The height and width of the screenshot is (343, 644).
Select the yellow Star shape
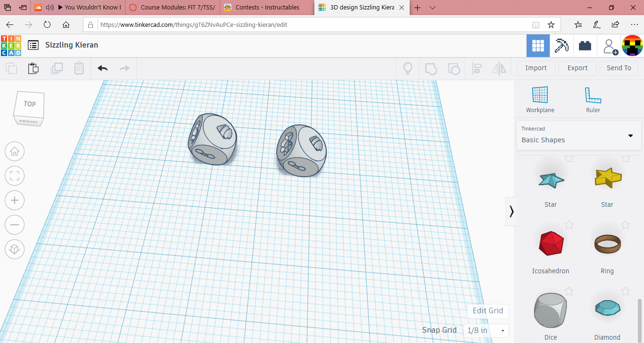tap(608, 178)
